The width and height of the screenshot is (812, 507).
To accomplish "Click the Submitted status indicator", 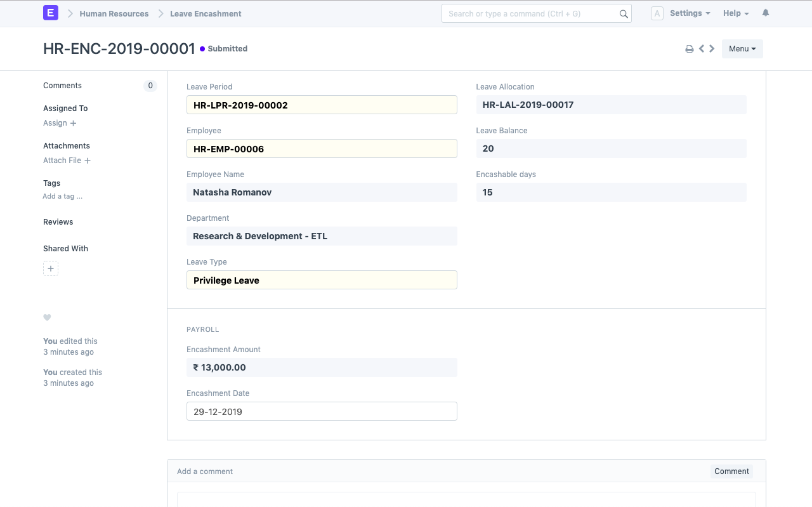I will pyautogui.click(x=224, y=49).
